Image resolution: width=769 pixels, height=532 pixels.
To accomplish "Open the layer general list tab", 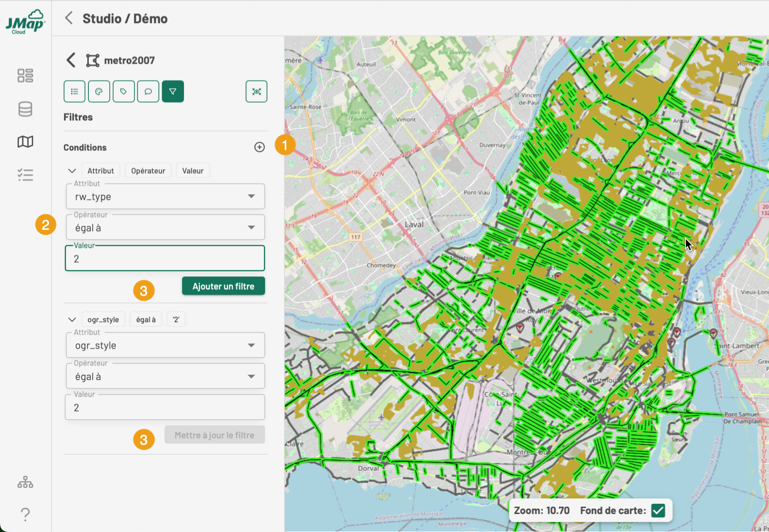I will tap(75, 92).
